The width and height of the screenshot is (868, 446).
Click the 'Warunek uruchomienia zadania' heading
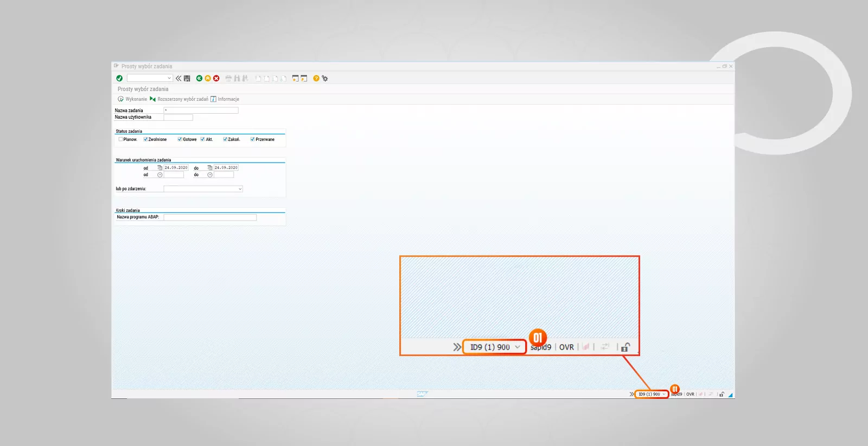coord(143,160)
